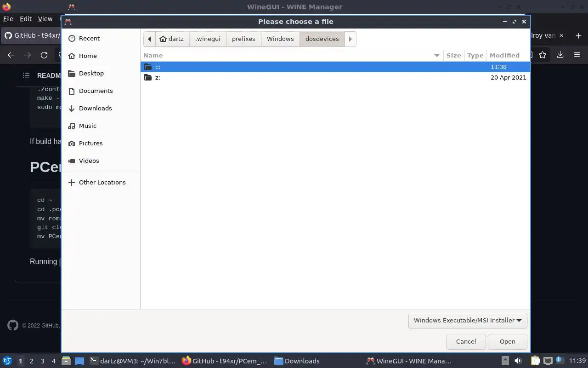Sort files by the Type column
The height and width of the screenshot is (368, 588).
(x=475, y=55)
